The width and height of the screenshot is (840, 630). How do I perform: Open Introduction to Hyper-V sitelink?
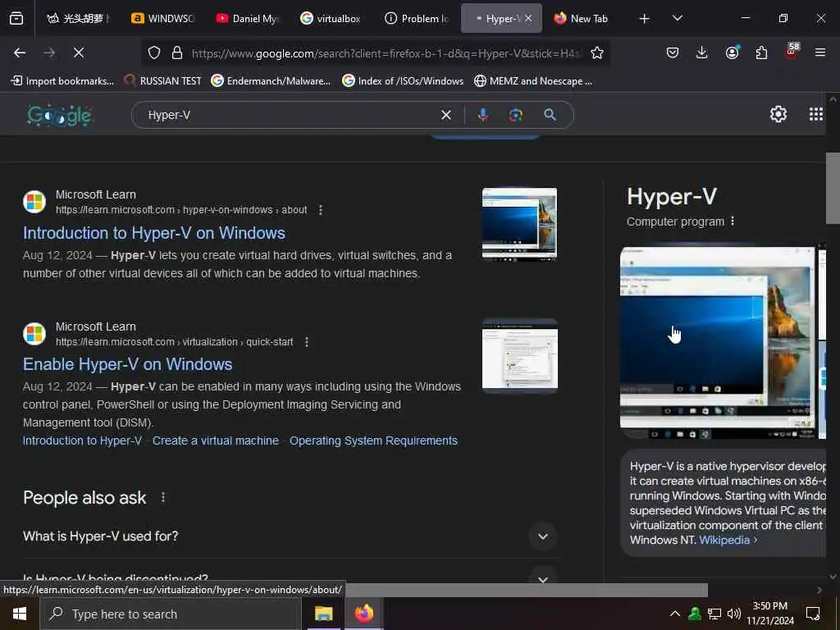coord(82,441)
